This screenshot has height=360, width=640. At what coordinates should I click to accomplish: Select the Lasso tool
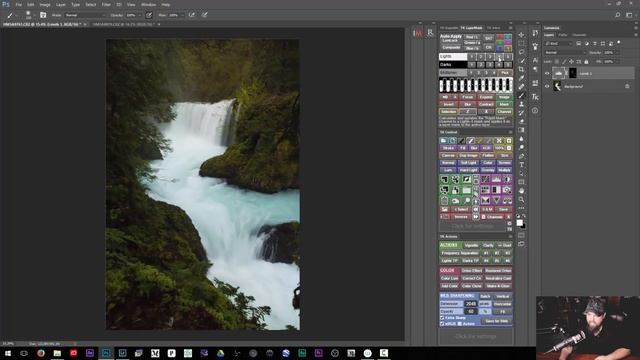(521, 52)
